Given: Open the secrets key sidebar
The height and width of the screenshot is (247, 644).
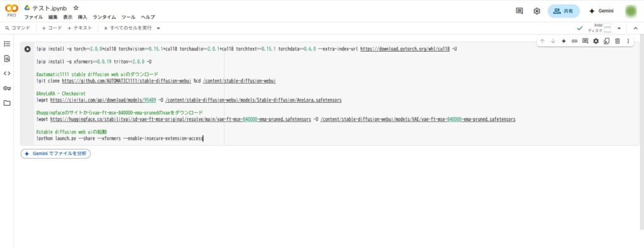Looking at the screenshot, I should click(7, 88).
